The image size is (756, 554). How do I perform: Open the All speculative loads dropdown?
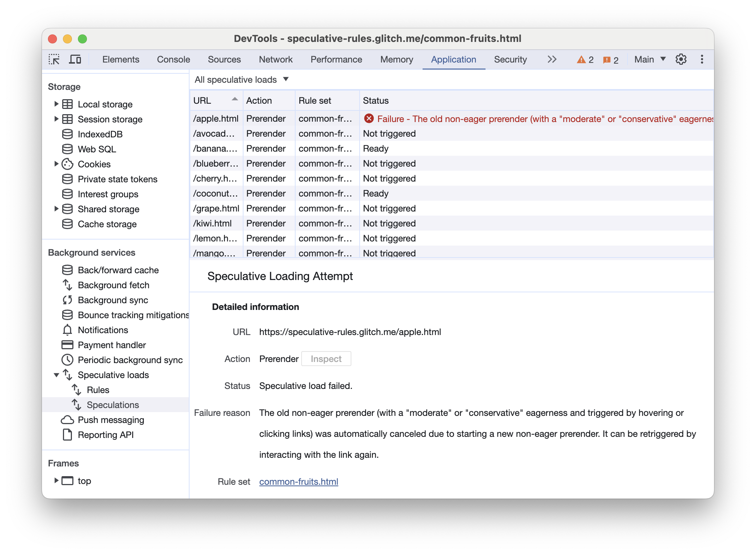click(x=241, y=79)
